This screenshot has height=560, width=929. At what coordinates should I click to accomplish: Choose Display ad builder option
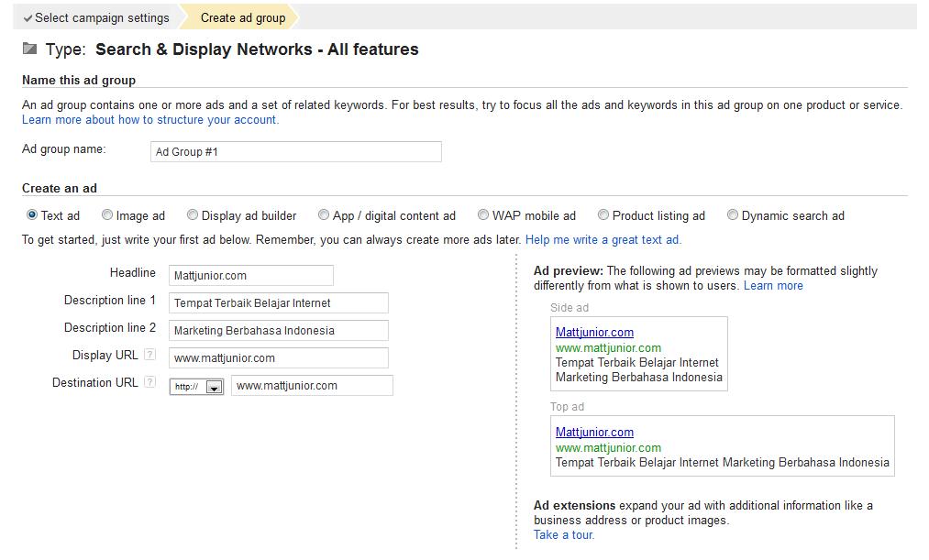click(x=193, y=214)
